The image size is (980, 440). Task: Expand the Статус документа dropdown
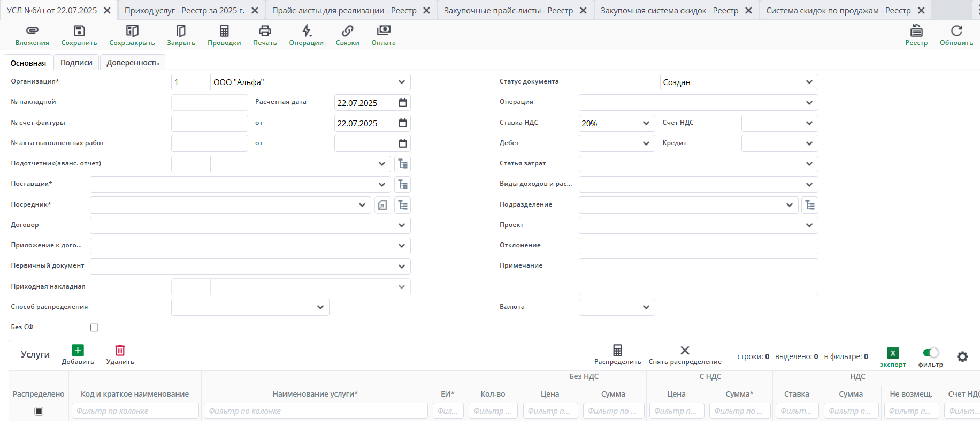pyautogui.click(x=809, y=82)
